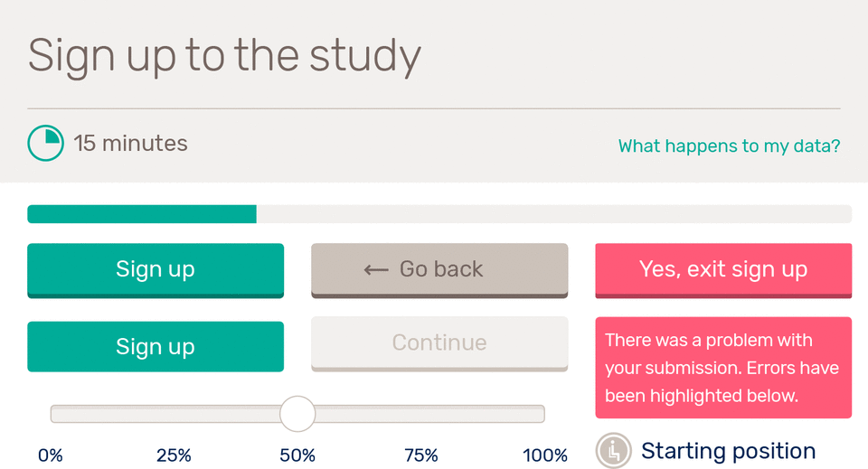
Task: Click the flat Sign up button below
Action: click(x=156, y=347)
